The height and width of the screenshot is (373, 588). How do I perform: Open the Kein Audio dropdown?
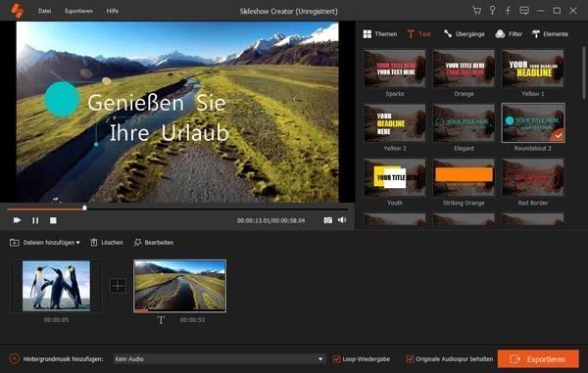tap(220, 358)
